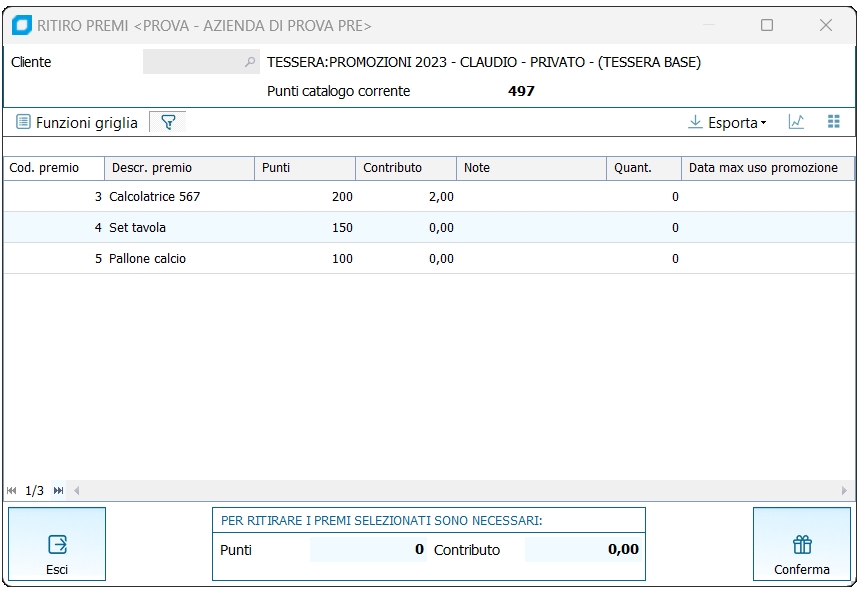Minimize the Ritiro Premi window

tap(709, 25)
